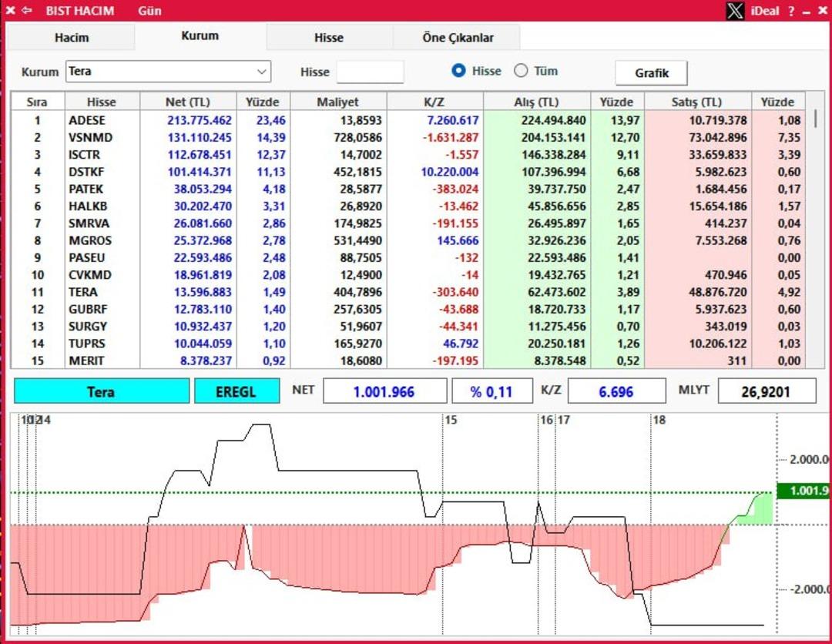Click the day 15 marker on chart
This screenshot has height=644, width=832.
point(451,420)
